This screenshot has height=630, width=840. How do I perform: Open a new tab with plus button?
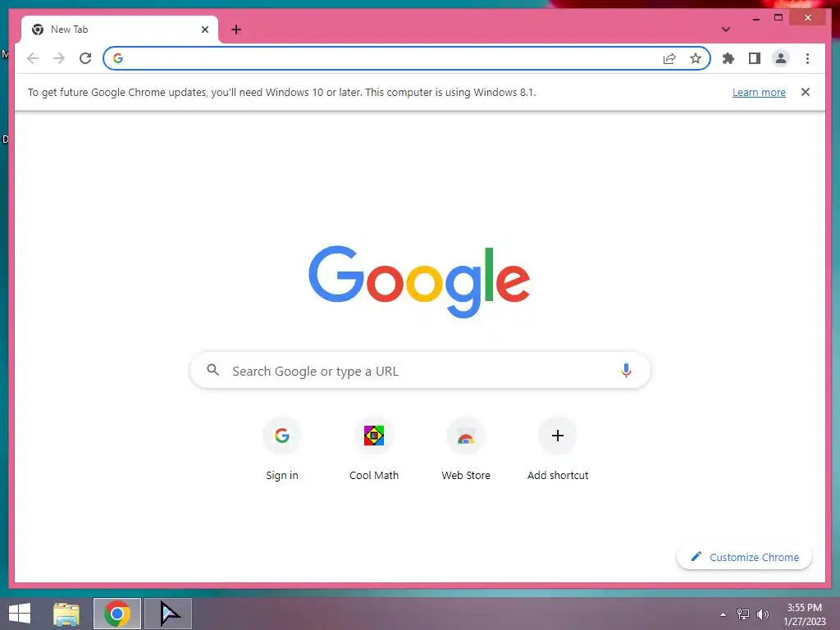tap(236, 30)
